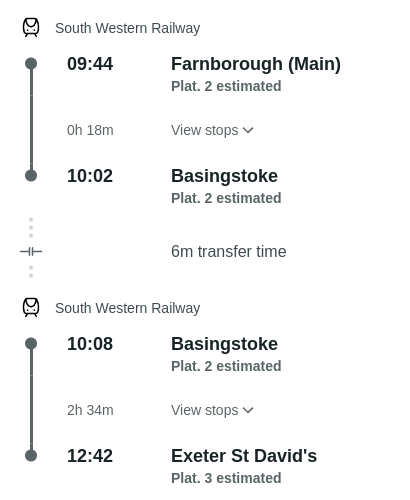Click the chevron next to the second View stops

248,410
